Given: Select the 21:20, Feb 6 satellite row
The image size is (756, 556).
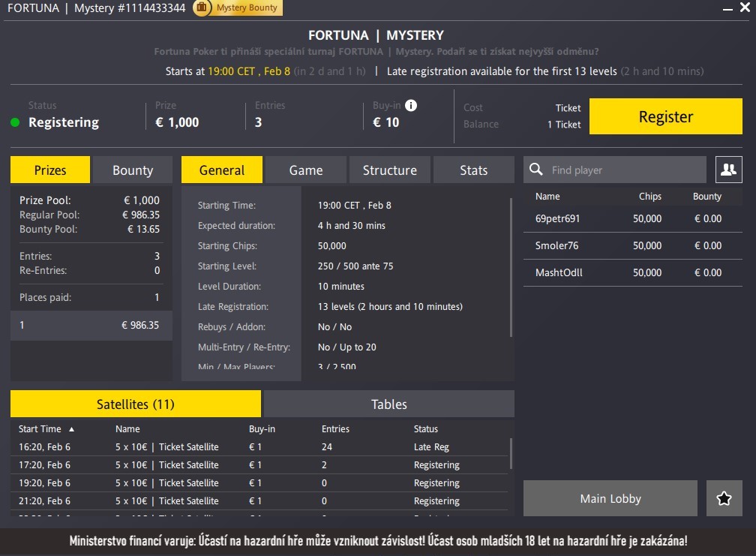Looking at the screenshot, I should point(259,501).
